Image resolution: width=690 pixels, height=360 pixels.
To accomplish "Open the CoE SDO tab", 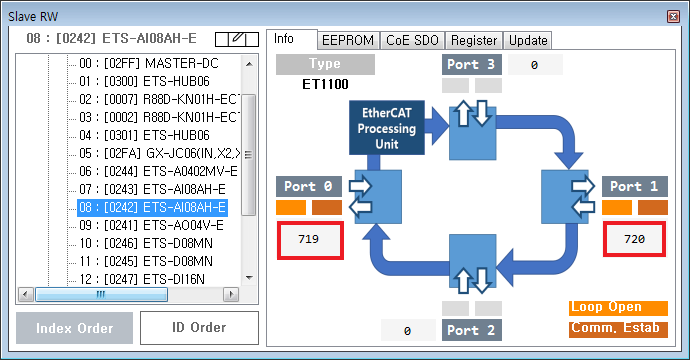I will coord(412,40).
